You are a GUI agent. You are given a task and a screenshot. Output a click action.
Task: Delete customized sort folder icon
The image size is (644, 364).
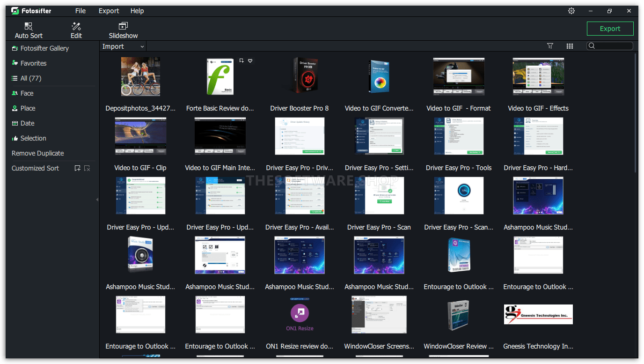pos(87,168)
